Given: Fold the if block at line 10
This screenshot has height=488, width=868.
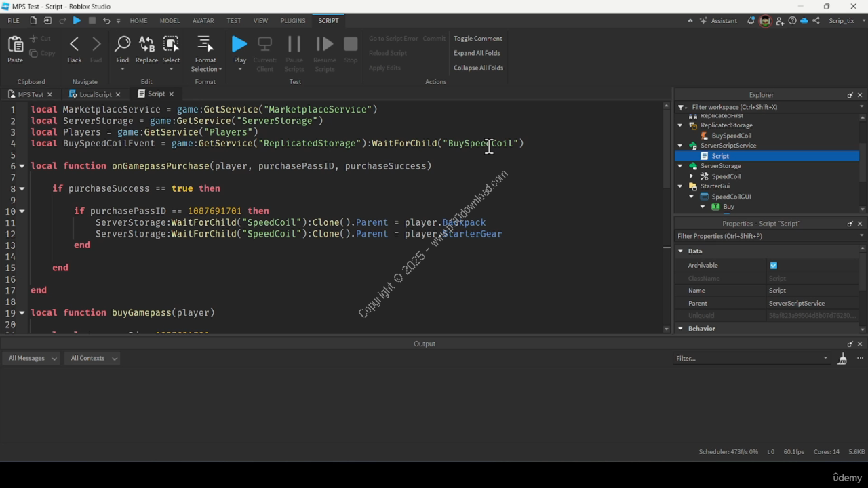Looking at the screenshot, I should tap(22, 211).
